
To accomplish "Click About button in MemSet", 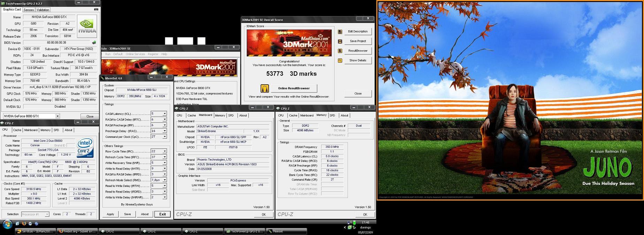I will click(145, 214).
